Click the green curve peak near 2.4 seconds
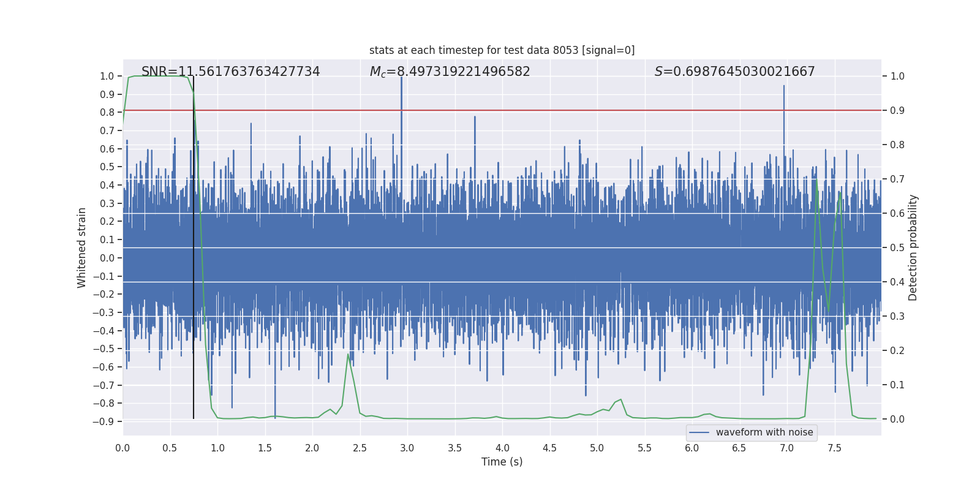This screenshot has width=980, height=490. click(x=349, y=355)
